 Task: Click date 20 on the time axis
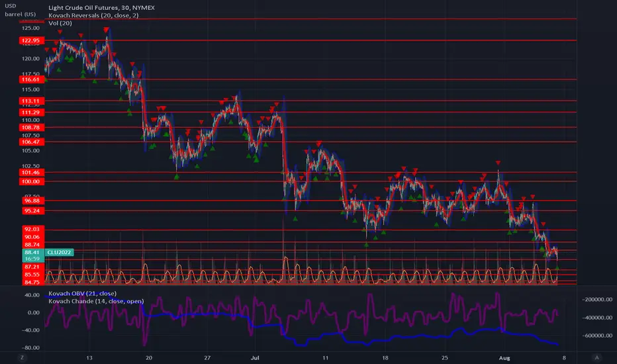[x=149, y=357]
